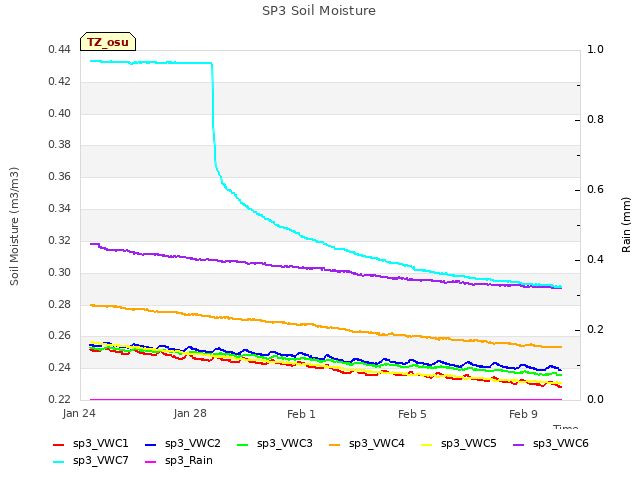The width and height of the screenshot is (640, 480).
Task: Click the 0.22 soil moisture tick label
Action: pyautogui.click(x=60, y=399)
